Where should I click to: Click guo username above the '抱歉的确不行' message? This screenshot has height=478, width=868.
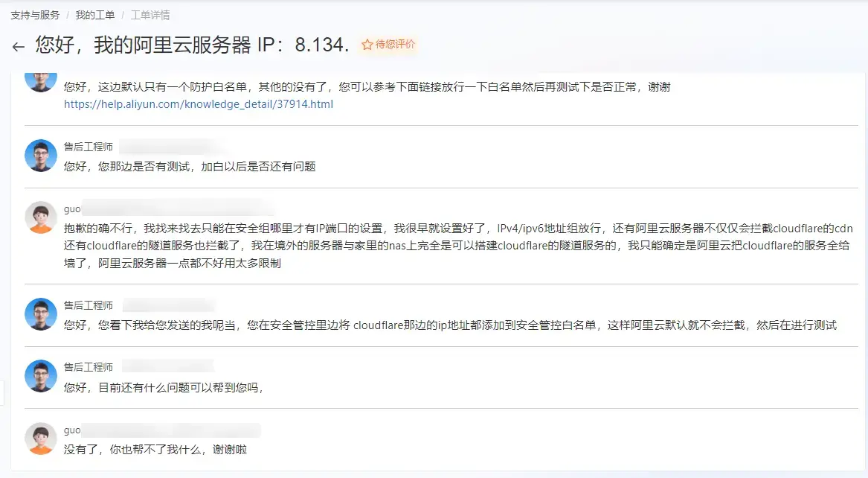click(x=72, y=208)
